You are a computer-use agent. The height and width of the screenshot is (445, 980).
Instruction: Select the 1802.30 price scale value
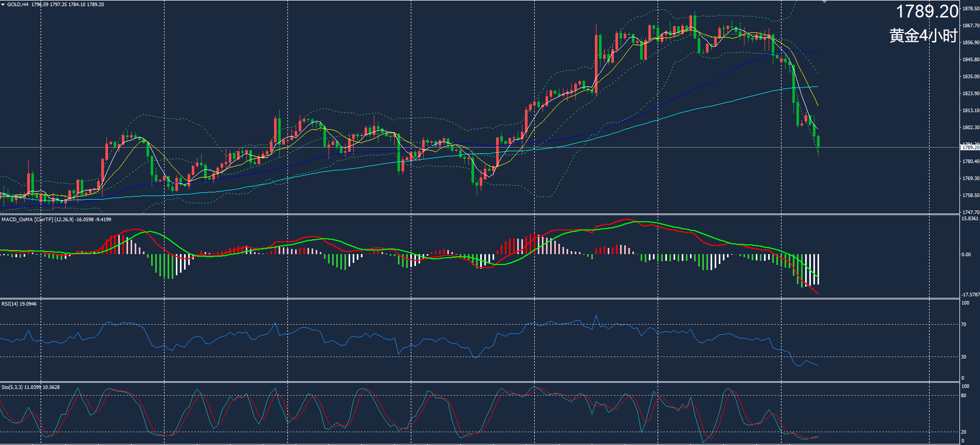(971, 128)
